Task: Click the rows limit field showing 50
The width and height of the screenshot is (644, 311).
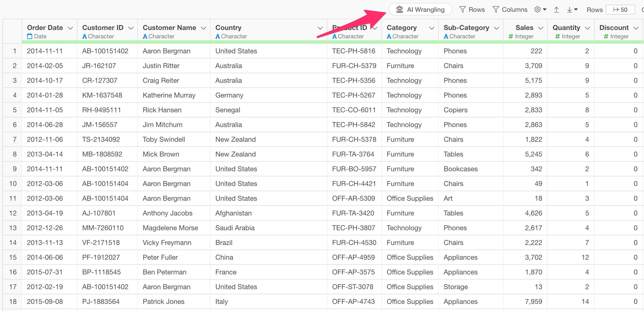Action: (620, 10)
